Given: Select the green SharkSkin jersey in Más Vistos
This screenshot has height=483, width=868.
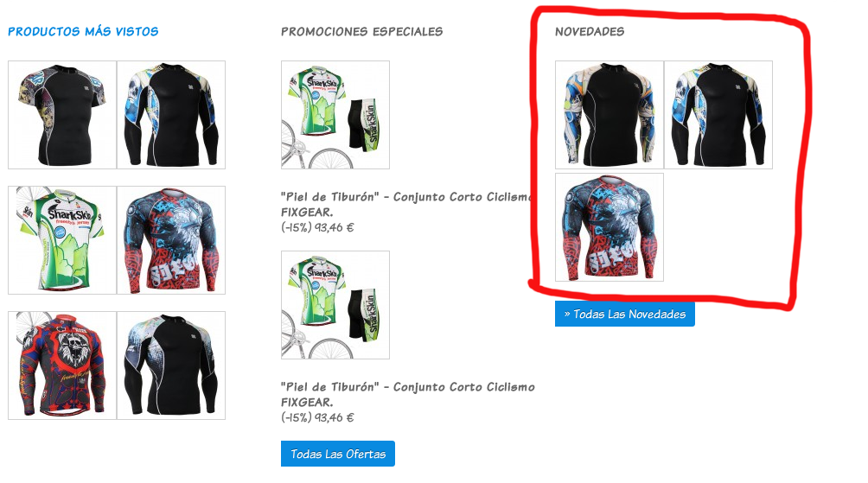Looking at the screenshot, I should click(x=62, y=240).
